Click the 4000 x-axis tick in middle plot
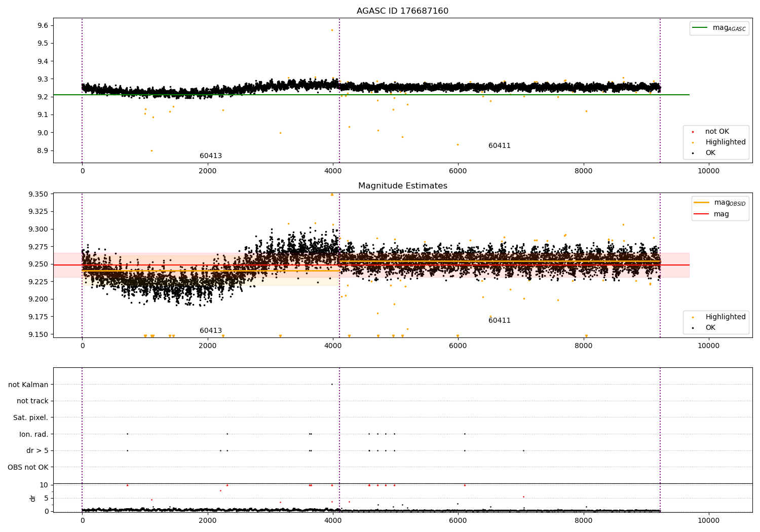The height and width of the screenshot is (532, 760). 333,346
